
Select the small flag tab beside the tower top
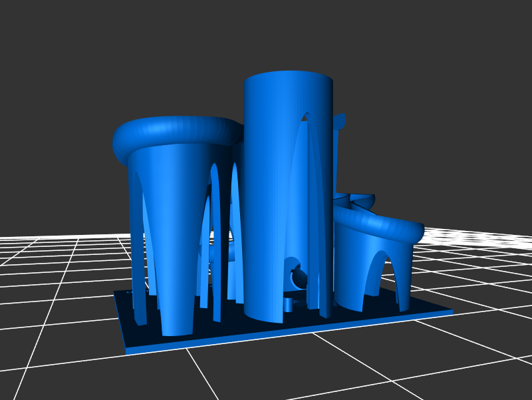pos(340,122)
